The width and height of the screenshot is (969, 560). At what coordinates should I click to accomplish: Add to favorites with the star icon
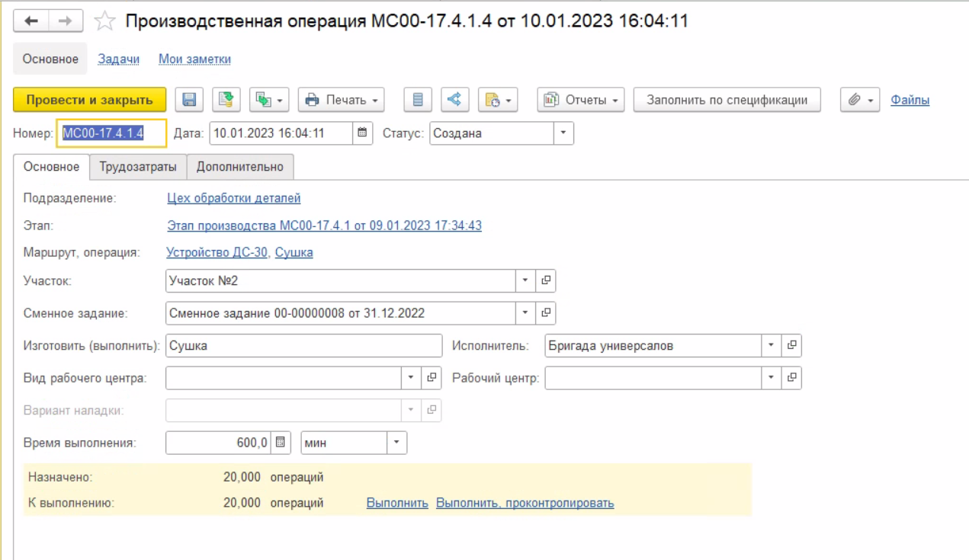(104, 21)
